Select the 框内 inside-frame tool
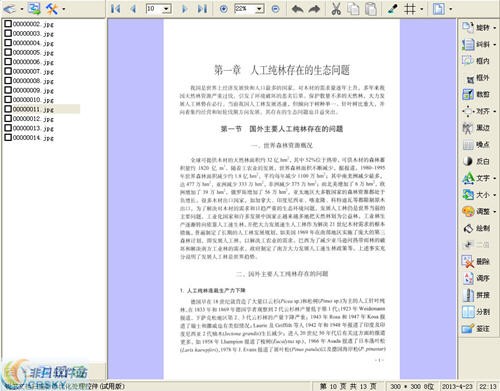The height and width of the screenshot is (391, 500). point(476,61)
